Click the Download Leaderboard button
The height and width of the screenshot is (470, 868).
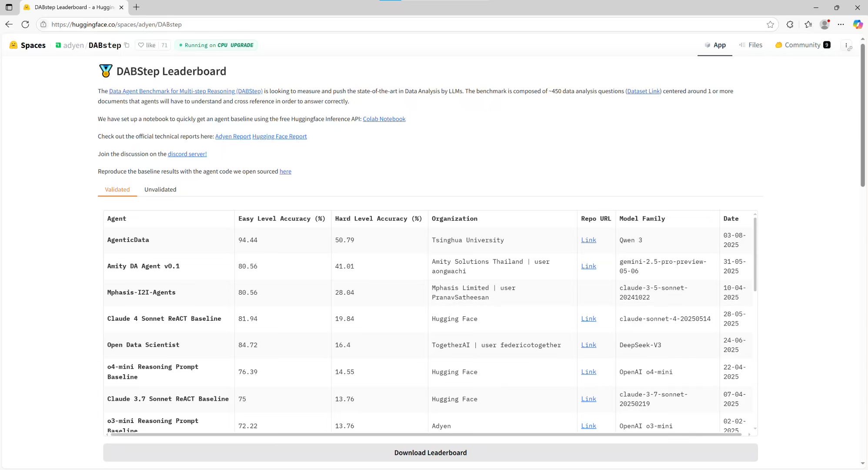click(430, 453)
